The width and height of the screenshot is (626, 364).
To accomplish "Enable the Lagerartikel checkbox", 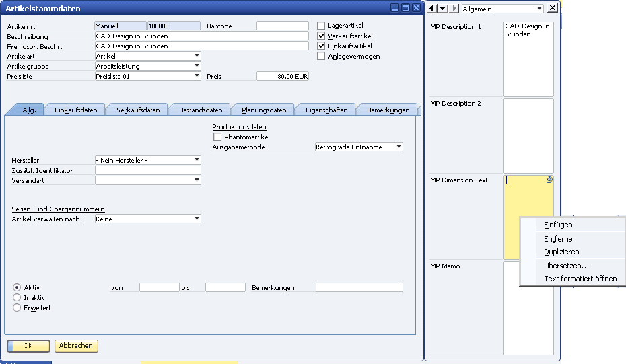I will coord(321,26).
